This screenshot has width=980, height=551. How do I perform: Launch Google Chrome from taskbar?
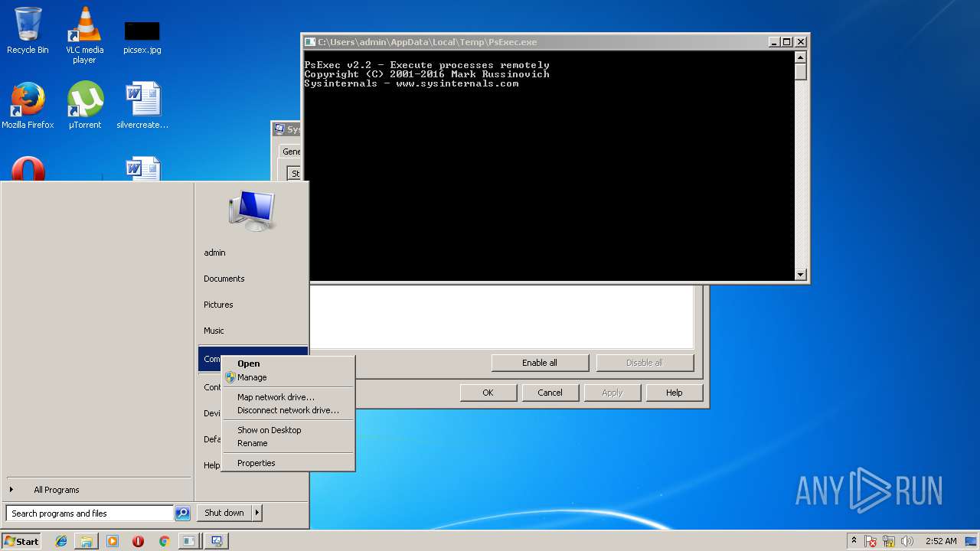(x=164, y=541)
